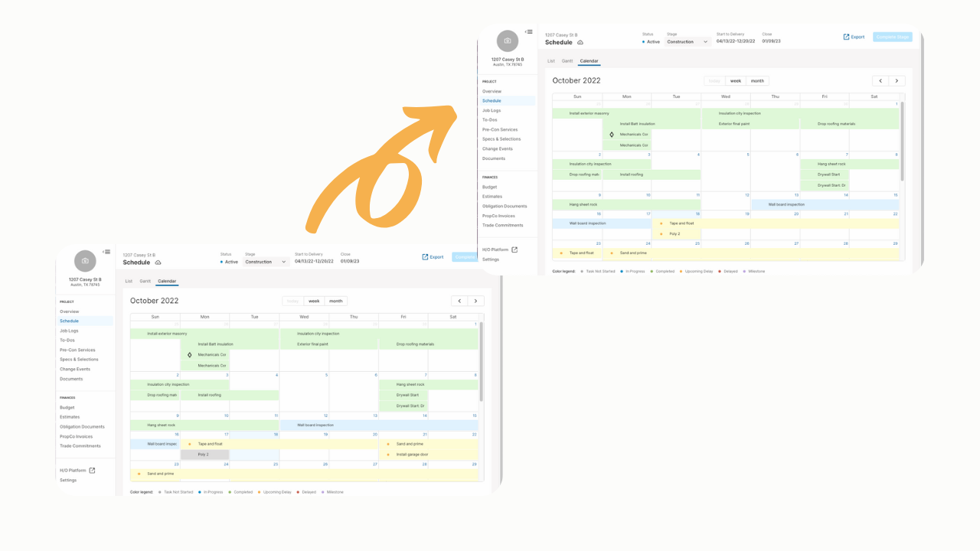Click Install Batt insulation event, bottom-left calendar
980x551 pixels.
[230, 344]
